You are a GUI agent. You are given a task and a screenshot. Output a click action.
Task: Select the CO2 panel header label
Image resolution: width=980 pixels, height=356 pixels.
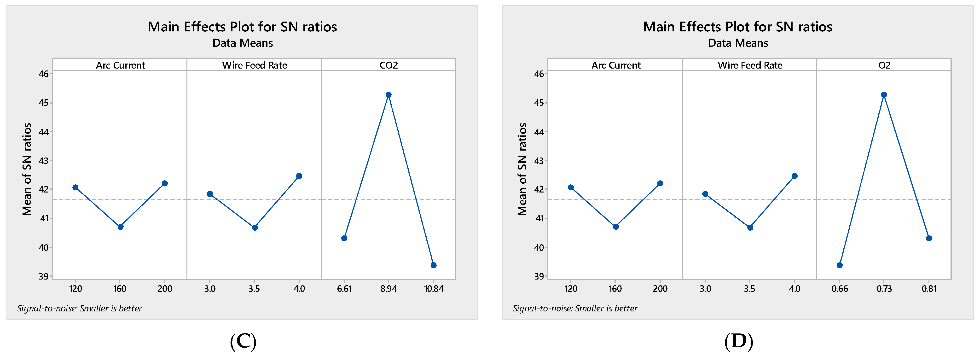[x=389, y=65]
